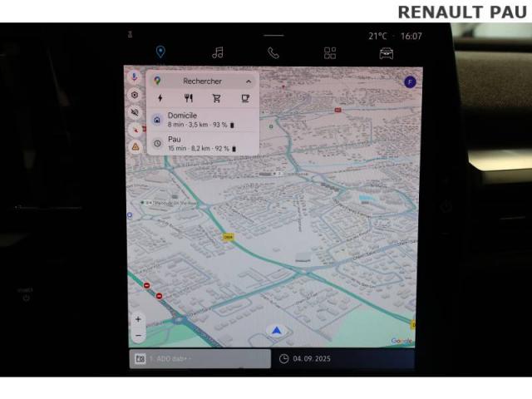Viewport: 532px width, 399px height.
Task: Tap the red road marker on the upper map
Action: pyautogui.click(x=337, y=110)
